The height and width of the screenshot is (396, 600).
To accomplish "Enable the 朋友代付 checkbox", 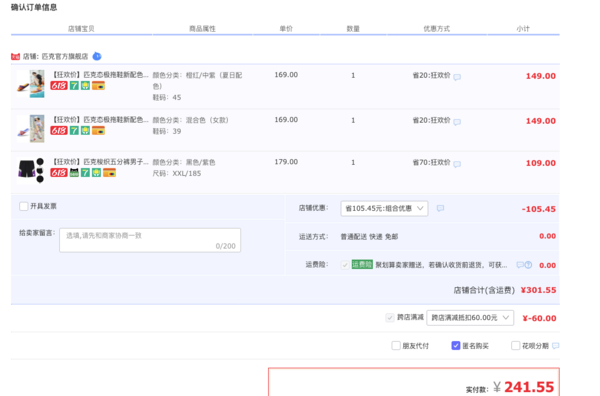I will tap(396, 346).
